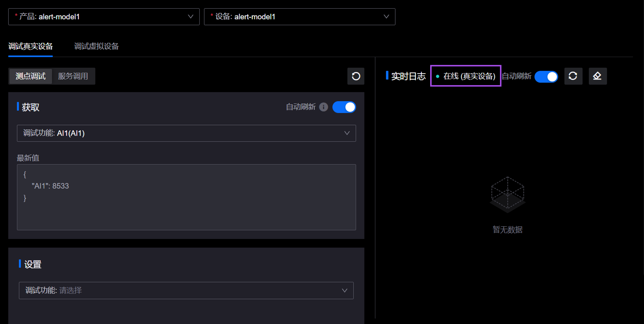This screenshot has width=644, height=324.
Task: Select the 测点调试 segment button
Action: pos(30,76)
